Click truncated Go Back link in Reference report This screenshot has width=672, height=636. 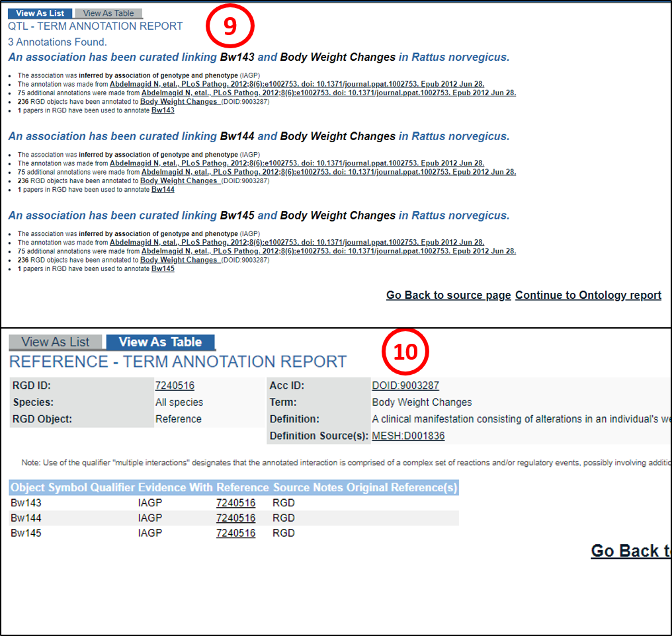click(630, 551)
